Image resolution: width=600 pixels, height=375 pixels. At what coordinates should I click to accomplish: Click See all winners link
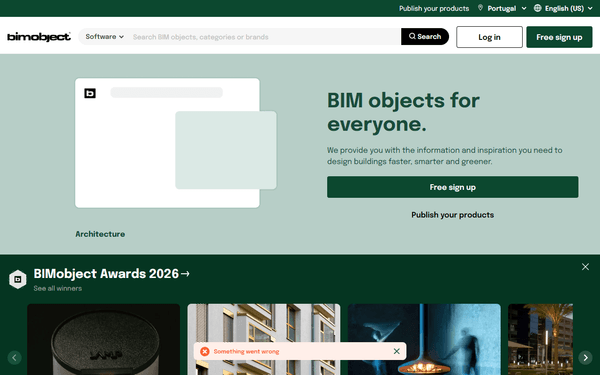coord(57,289)
